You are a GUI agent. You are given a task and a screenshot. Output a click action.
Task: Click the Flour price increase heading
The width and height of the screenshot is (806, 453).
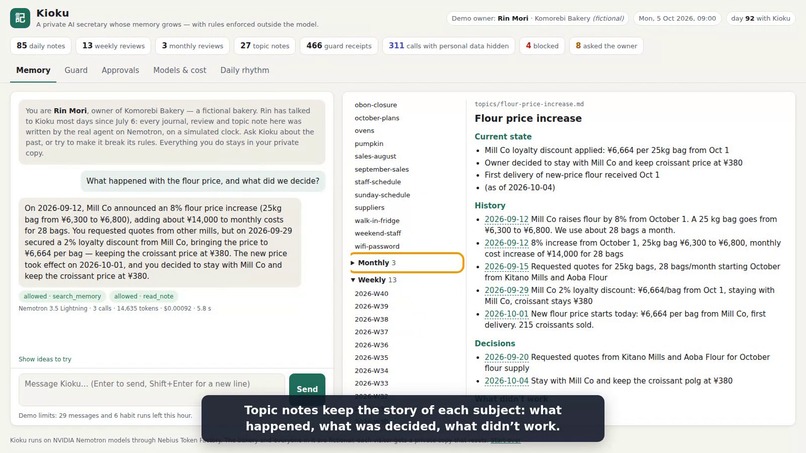point(528,118)
